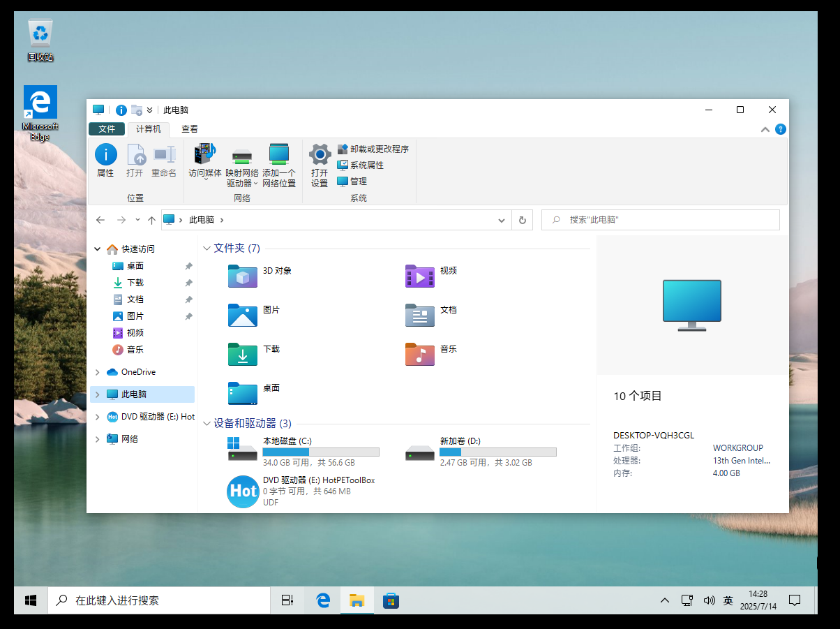Click Uninstall or change a program (卸载或更改程序)
This screenshot has height=629, width=840.
click(x=373, y=149)
